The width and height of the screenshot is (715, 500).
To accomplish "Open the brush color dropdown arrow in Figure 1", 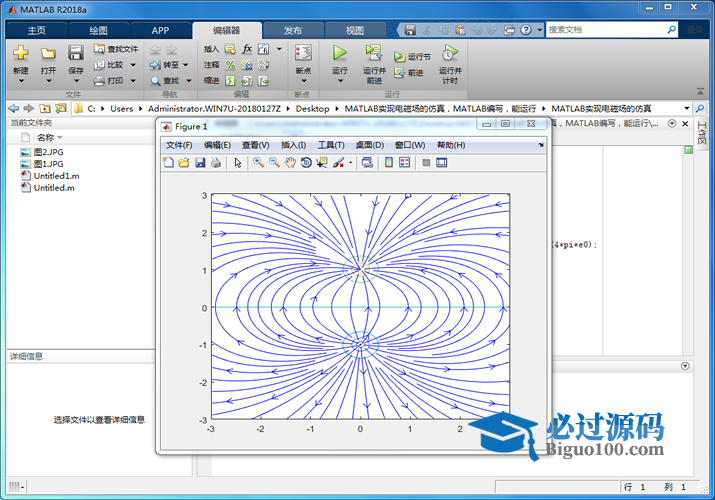I will (350, 163).
